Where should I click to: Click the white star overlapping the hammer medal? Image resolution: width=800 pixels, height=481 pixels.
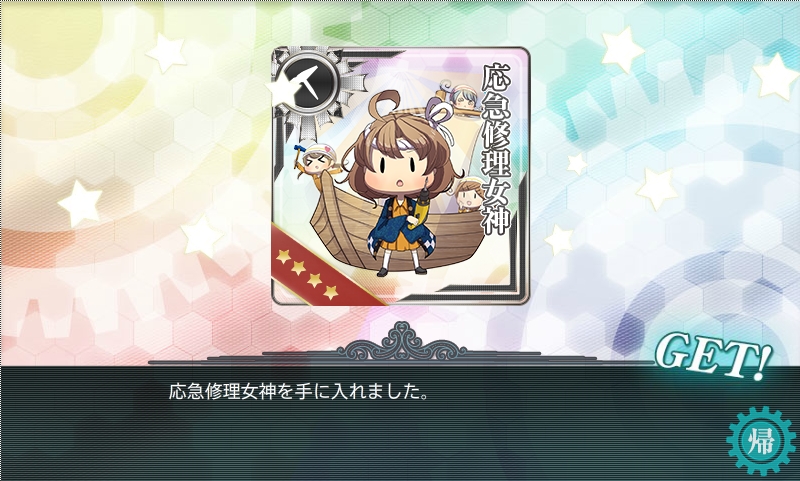pos(281,89)
